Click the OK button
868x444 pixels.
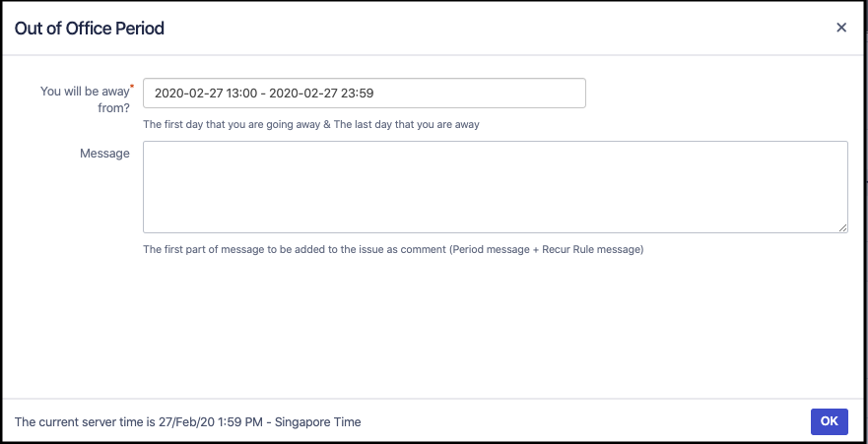coord(829,421)
